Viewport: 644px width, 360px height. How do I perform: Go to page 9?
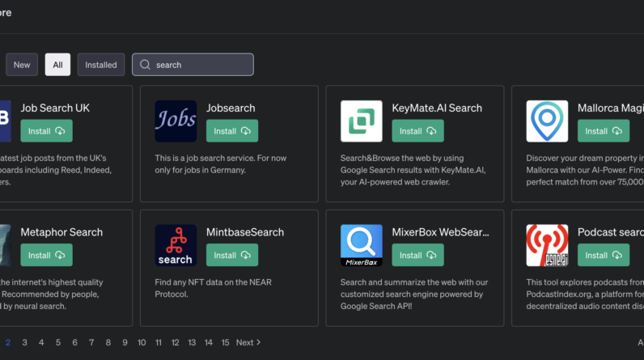pyautogui.click(x=125, y=342)
